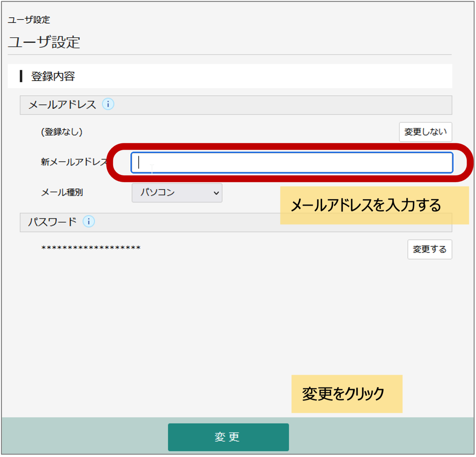Image resolution: width=476 pixels, height=457 pixels.
Task: Focus the 新メールアドレス input field
Action: (291, 163)
